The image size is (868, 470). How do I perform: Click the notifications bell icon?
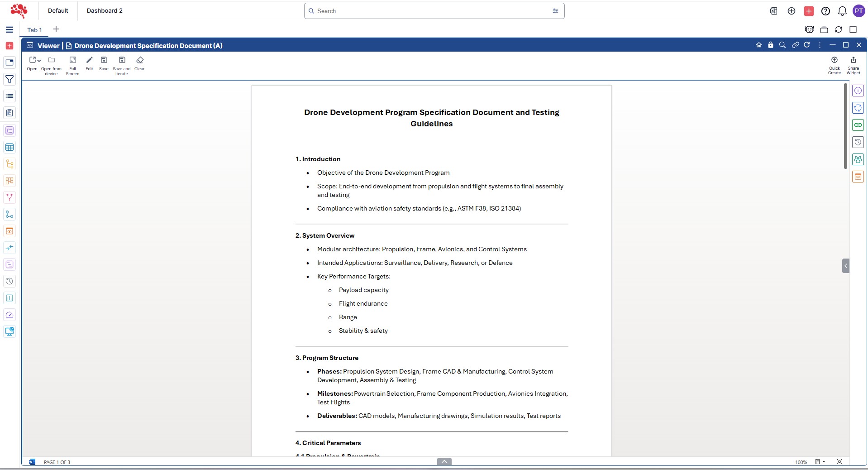tap(842, 11)
